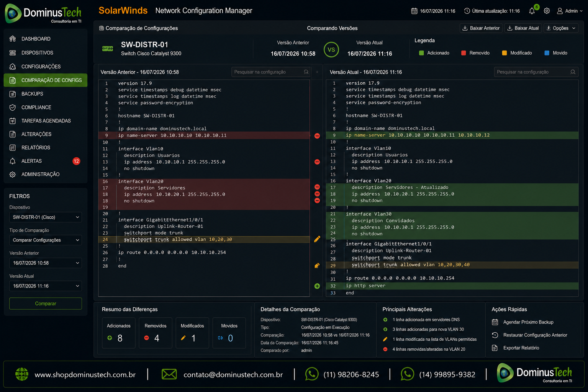Click the blue Movido legend swatch
This screenshot has height=392, width=588.
(x=547, y=53)
